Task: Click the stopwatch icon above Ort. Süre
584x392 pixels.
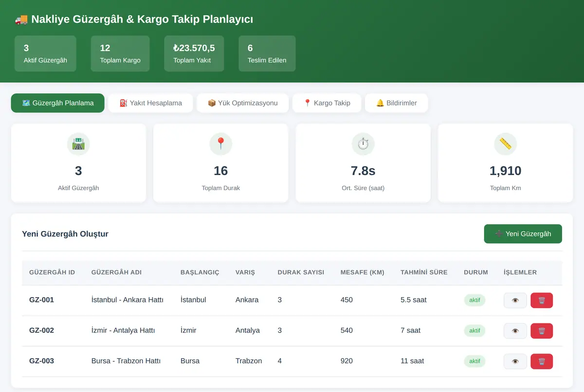Action: (363, 144)
